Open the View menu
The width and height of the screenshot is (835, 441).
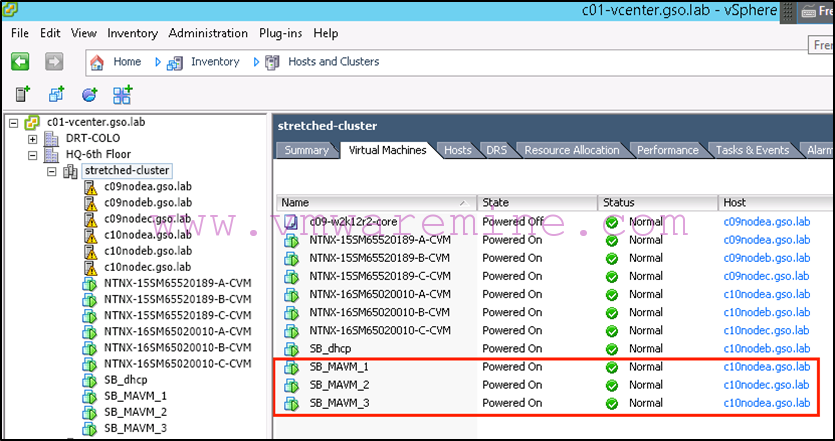(84, 33)
